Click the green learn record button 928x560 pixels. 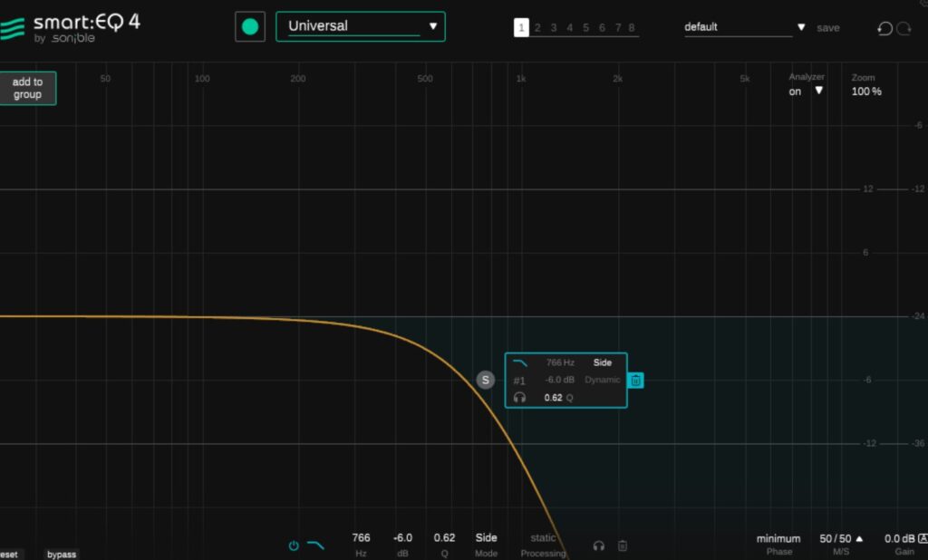point(250,26)
